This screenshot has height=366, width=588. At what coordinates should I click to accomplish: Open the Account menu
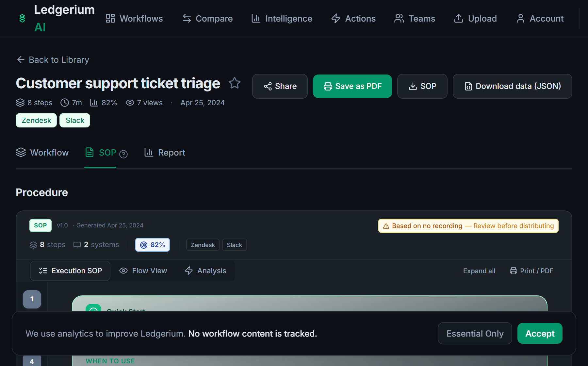click(540, 18)
